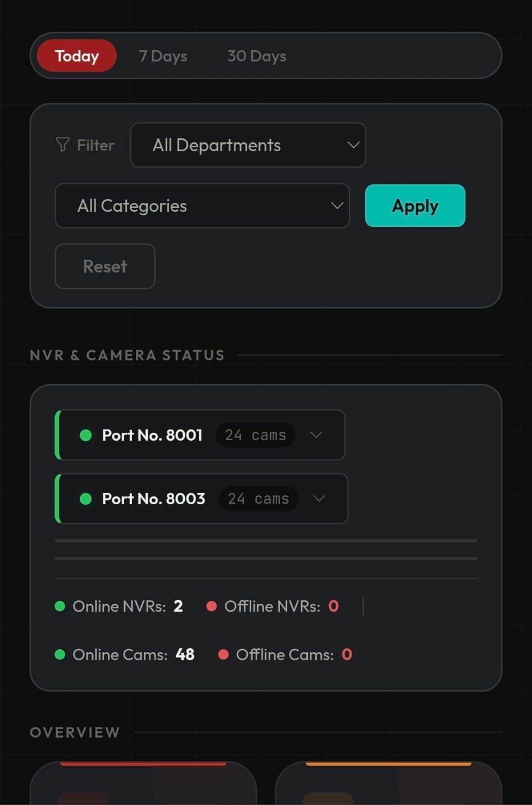Select the Today time range tab

tap(77, 56)
